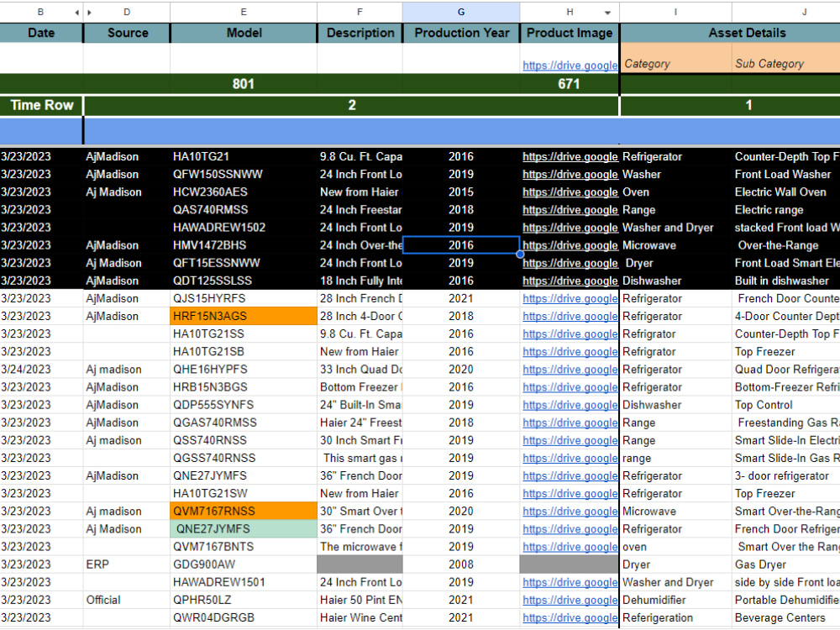Select source cell ERP
The height and width of the screenshot is (630, 840).
pyautogui.click(x=127, y=564)
